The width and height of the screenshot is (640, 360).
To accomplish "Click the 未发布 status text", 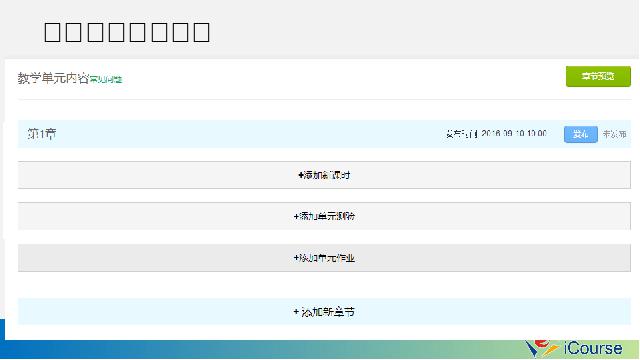I will (614, 134).
